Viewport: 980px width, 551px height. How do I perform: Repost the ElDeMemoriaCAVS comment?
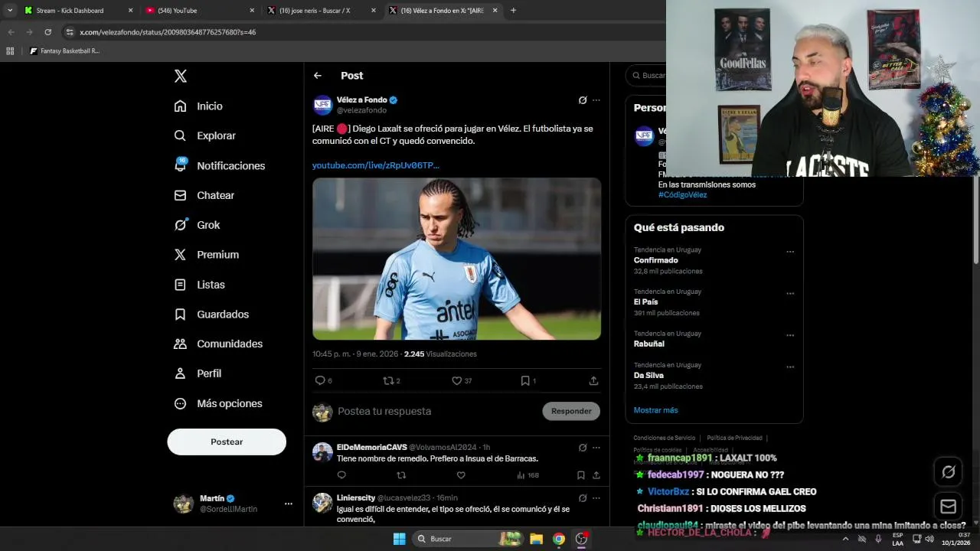click(x=401, y=475)
